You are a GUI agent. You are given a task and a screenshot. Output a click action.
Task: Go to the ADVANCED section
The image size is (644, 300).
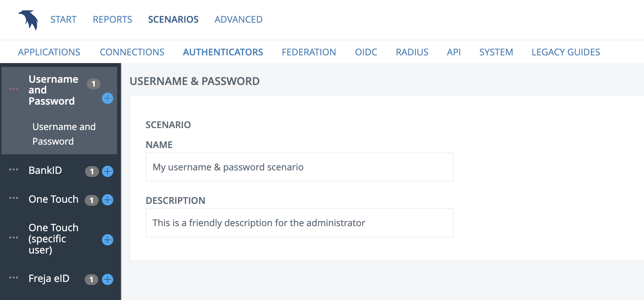point(238,20)
